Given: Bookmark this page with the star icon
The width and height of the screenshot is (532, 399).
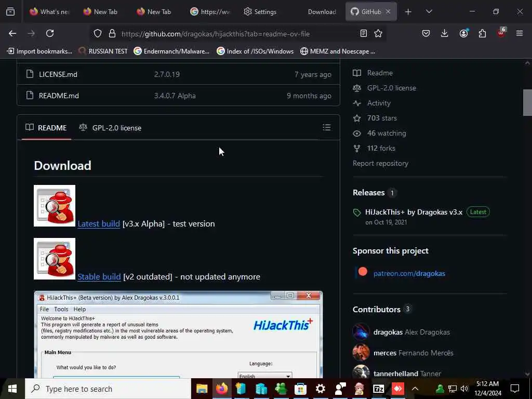Looking at the screenshot, I should 378,33.
